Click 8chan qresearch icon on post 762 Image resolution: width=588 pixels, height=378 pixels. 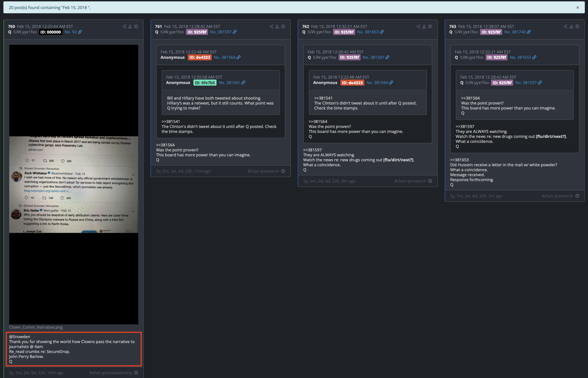point(430,181)
